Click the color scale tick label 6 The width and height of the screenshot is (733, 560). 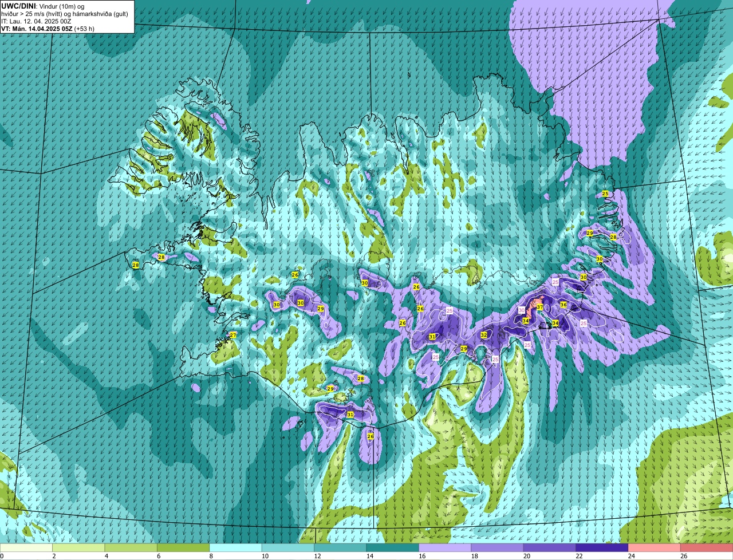pyautogui.click(x=159, y=556)
